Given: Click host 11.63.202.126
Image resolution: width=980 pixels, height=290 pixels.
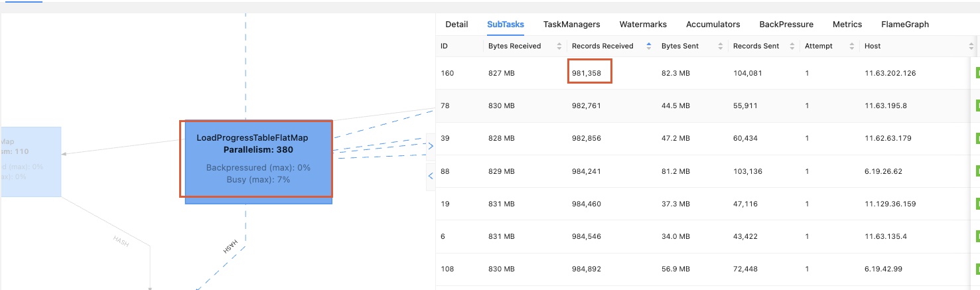Looking at the screenshot, I should 890,73.
